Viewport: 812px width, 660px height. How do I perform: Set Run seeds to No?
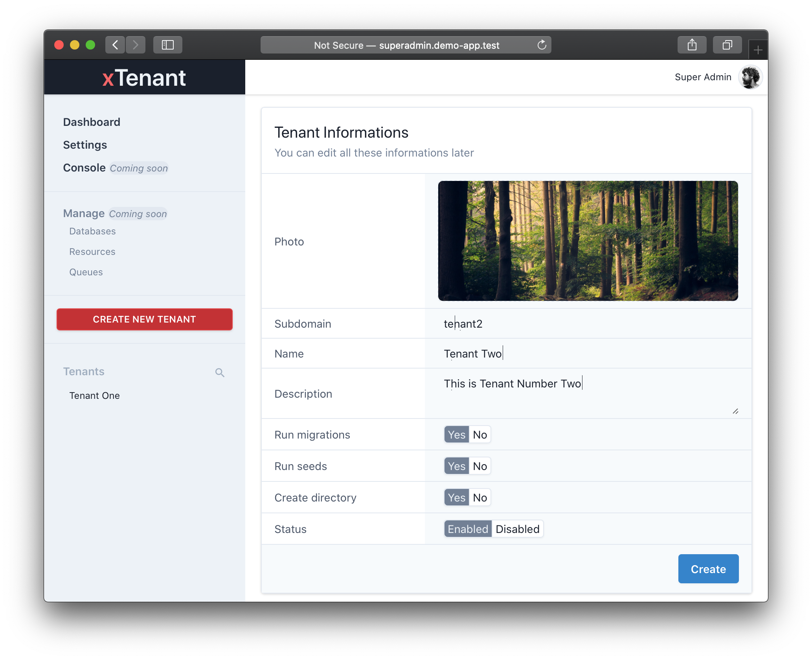(480, 466)
